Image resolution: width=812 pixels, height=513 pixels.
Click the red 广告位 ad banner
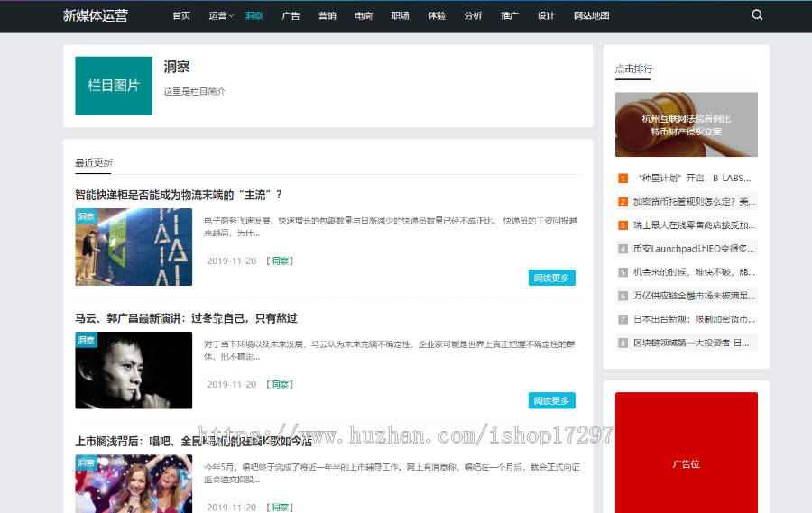point(687,453)
